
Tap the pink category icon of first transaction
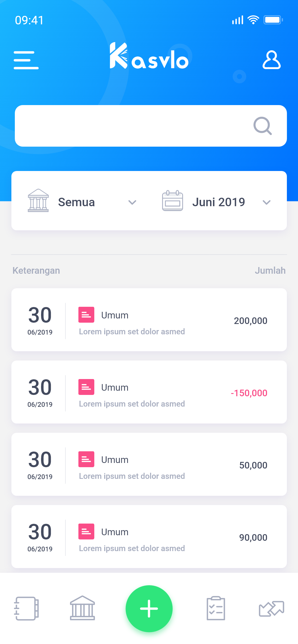point(86,315)
